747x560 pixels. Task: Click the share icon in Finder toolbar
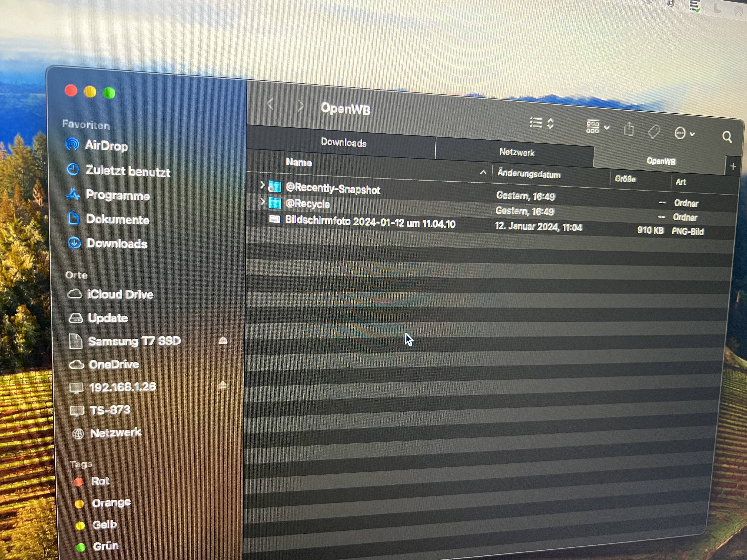point(628,129)
